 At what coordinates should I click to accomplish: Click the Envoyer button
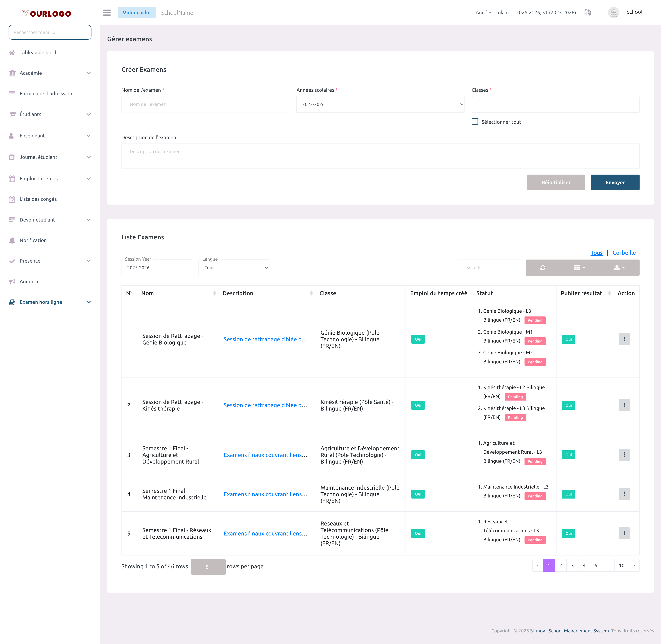pos(615,182)
